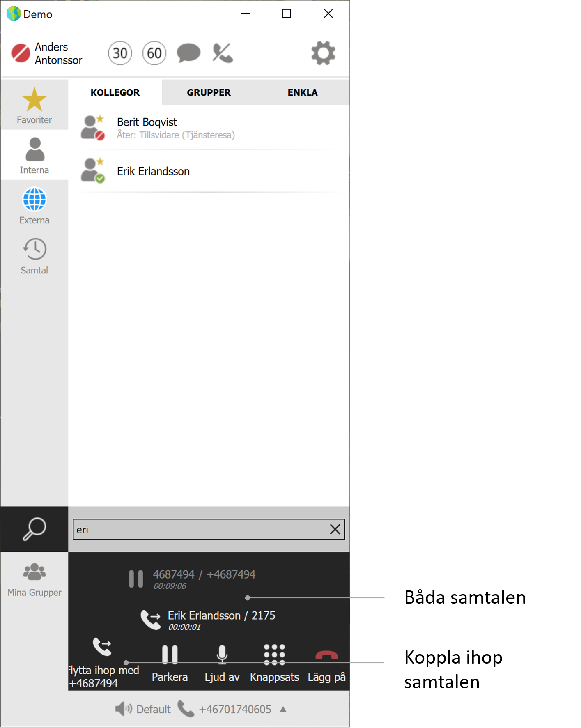This screenshot has width=581, height=728.
Task: Open Favoriter in the sidebar
Action: (x=34, y=105)
